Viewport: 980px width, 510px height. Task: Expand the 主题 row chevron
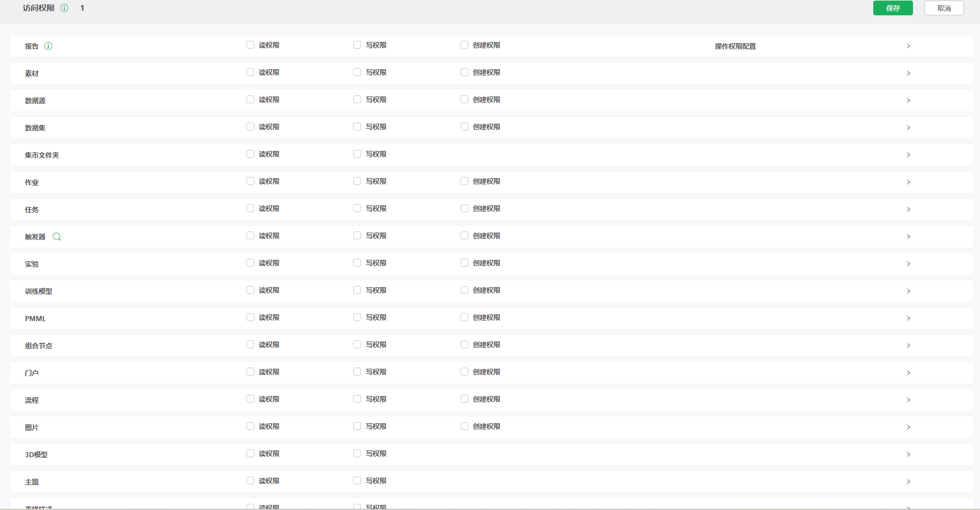coord(908,482)
